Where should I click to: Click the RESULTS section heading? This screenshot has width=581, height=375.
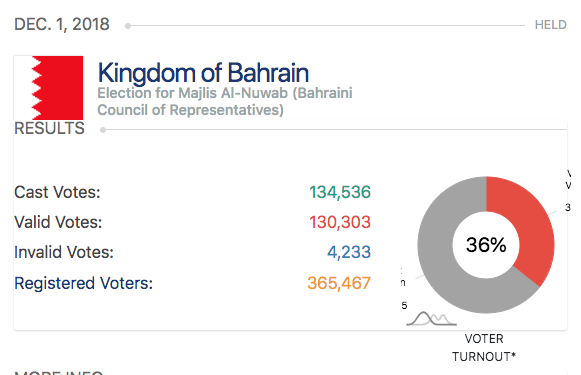tap(49, 129)
